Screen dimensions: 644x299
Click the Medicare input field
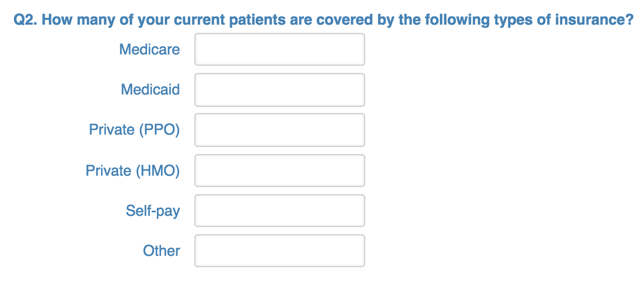coord(279,49)
